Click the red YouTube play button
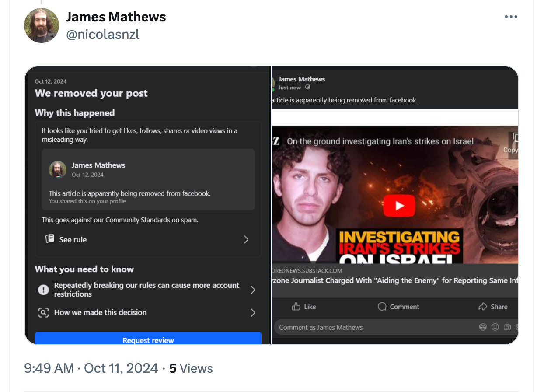Screen dimensions: 544x392 pyautogui.click(x=399, y=206)
